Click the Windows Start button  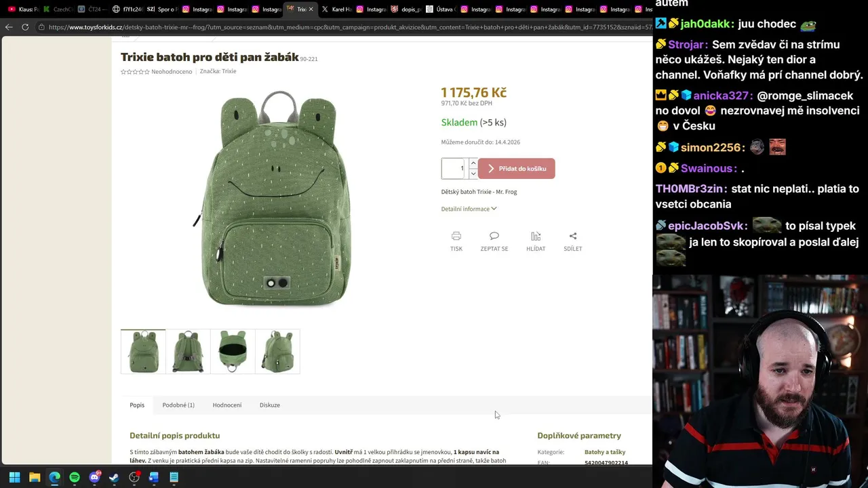[14, 477]
